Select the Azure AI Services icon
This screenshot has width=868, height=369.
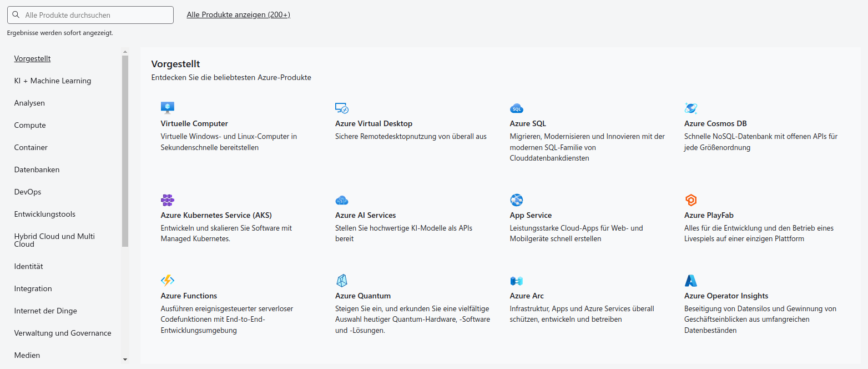tap(342, 200)
